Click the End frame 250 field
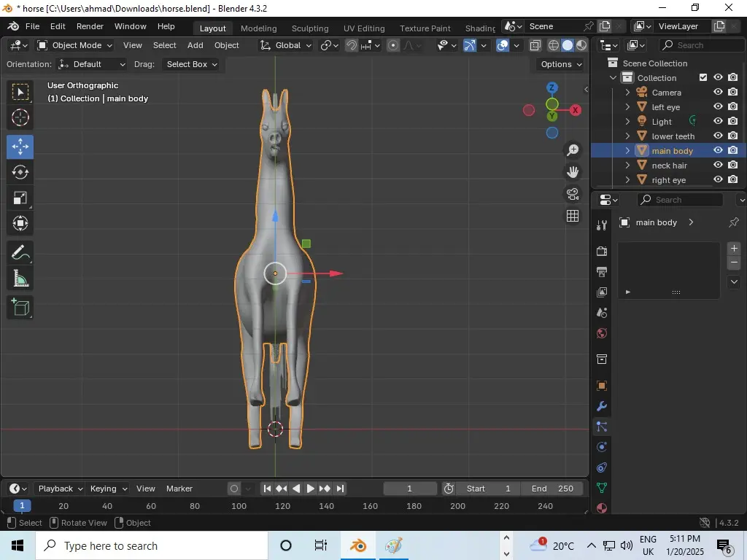Viewport: 747px width, 560px height. click(x=551, y=489)
